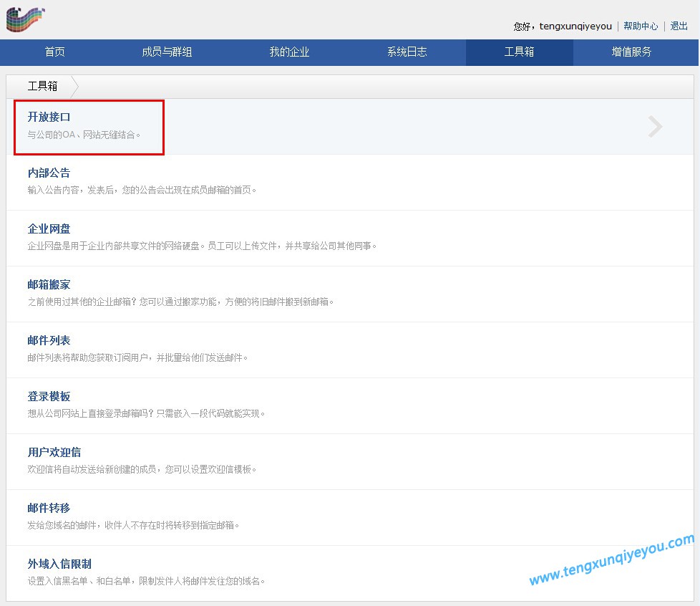Open the 邮件转移 tool
This screenshot has height=606, width=700.
click(49, 508)
